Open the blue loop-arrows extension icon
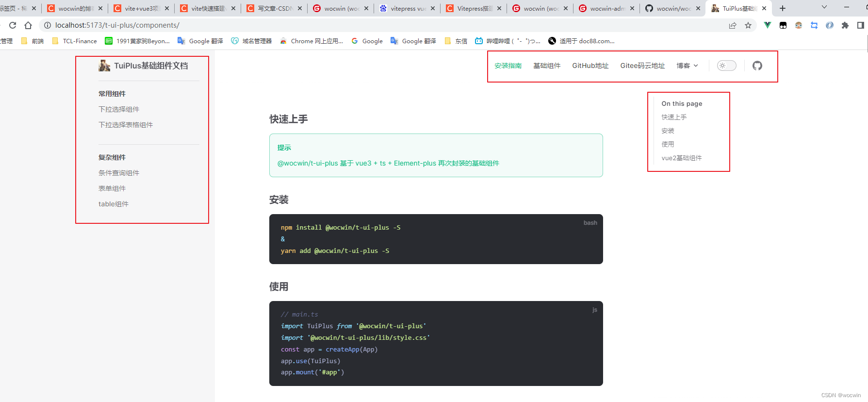Viewport: 868px width, 402px height. pyautogui.click(x=814, y=25)
